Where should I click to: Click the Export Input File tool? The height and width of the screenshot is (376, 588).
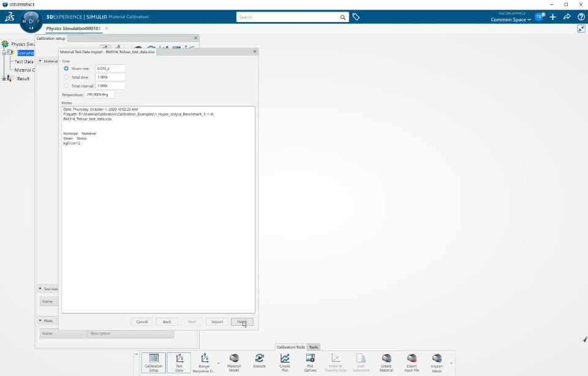click(x=412, y=363)
